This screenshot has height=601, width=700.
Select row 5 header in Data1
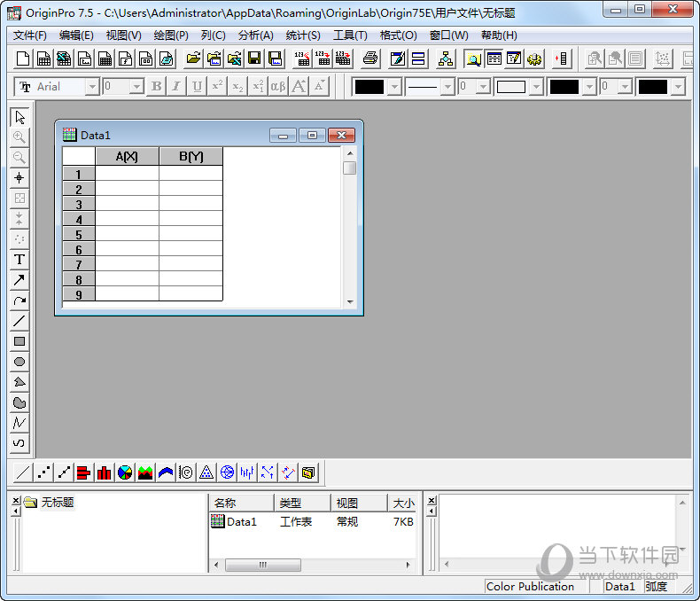coord(79,234)
